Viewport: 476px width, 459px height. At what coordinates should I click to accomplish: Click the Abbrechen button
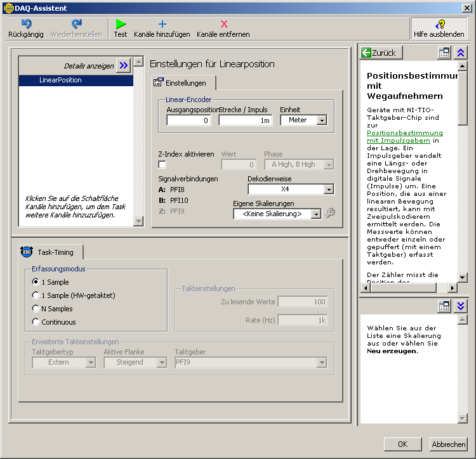tap(448, 444)
